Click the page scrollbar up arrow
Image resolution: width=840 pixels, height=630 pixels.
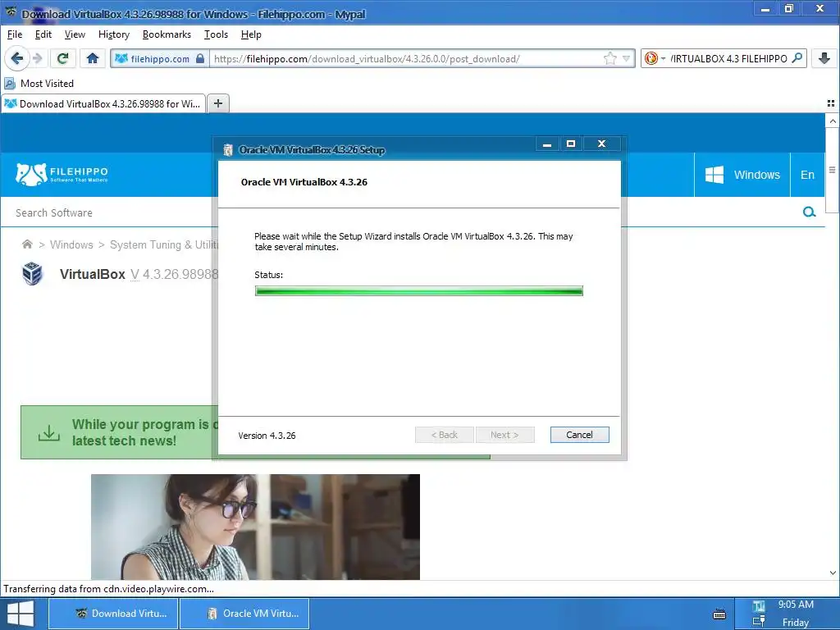[833, 121]
